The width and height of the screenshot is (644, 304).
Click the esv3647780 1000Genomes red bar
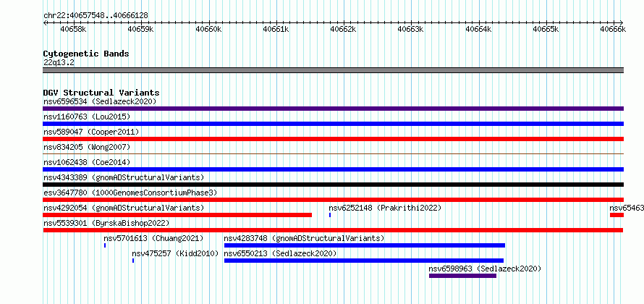[x=333, y=200]
